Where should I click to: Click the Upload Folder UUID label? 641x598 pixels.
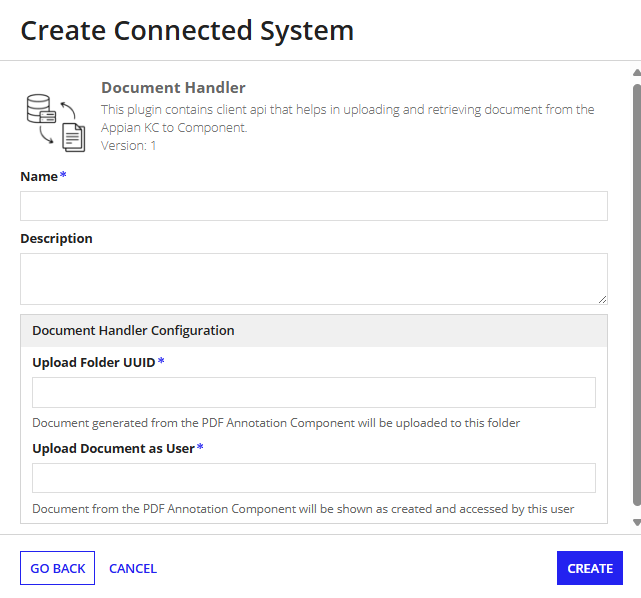point(94,362)
